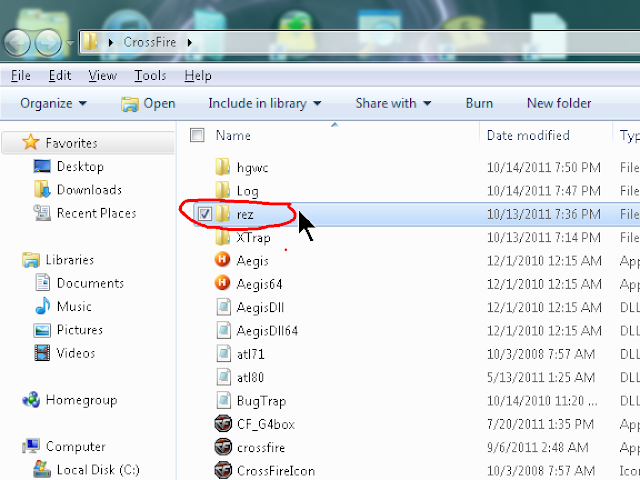Open Recent Places in sidebar
This screenshot has height=480, width=640.
click(96, 213)
